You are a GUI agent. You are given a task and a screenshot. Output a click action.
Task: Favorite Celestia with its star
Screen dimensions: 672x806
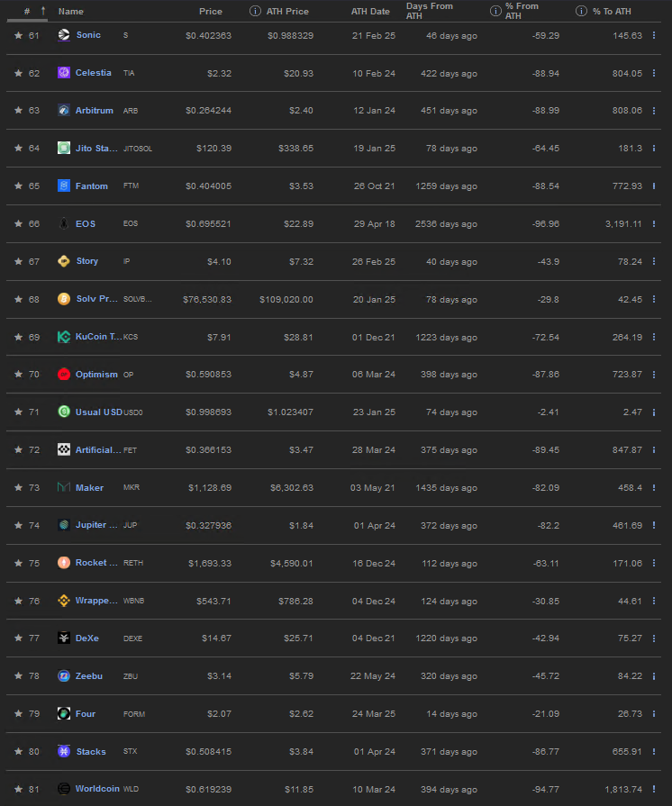19,73
